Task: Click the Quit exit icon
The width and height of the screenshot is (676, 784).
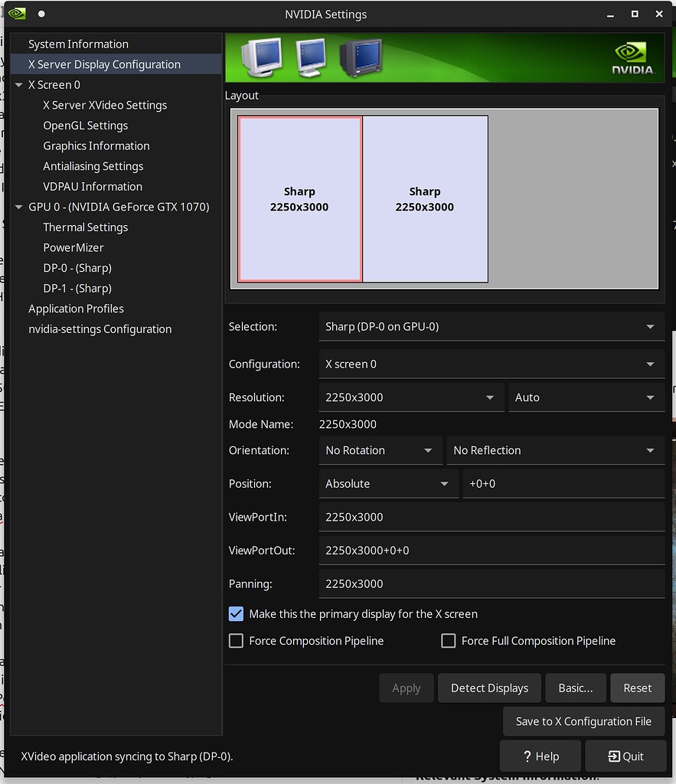Action: pyautogui.click(x=616, y=756)
